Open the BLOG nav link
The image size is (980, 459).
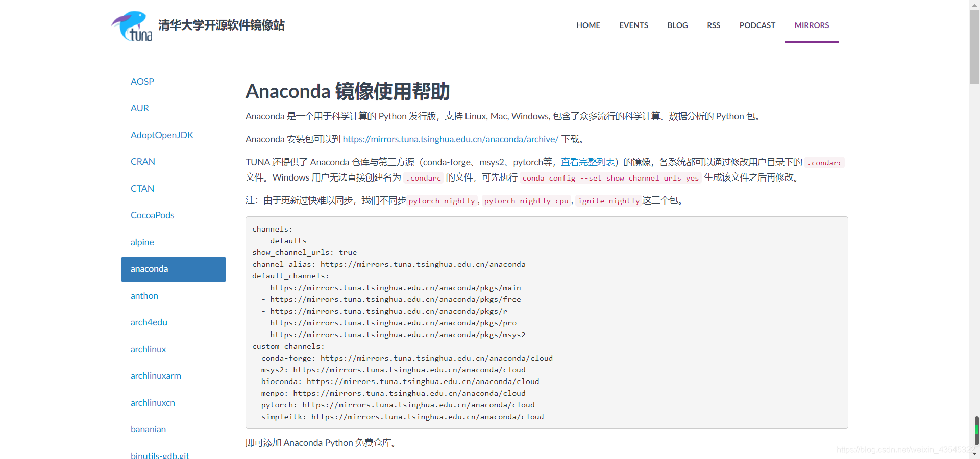[x=677, y=25]
